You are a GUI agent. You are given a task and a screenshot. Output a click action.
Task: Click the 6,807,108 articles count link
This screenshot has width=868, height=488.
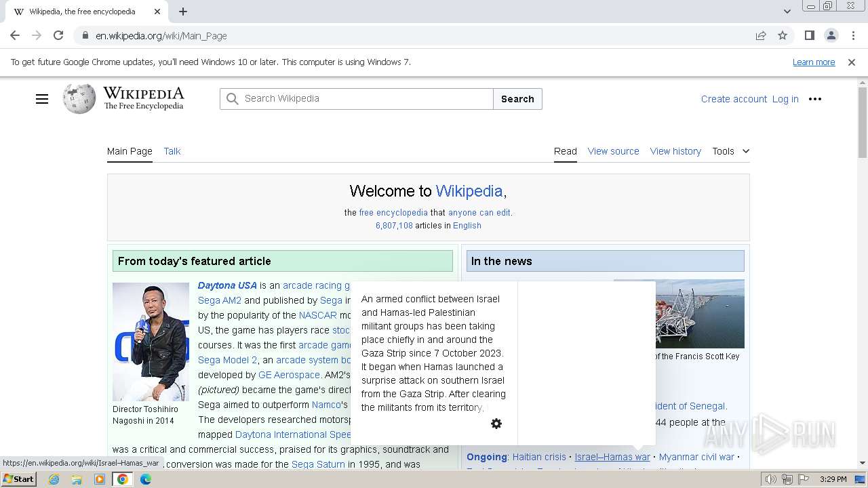394,226
